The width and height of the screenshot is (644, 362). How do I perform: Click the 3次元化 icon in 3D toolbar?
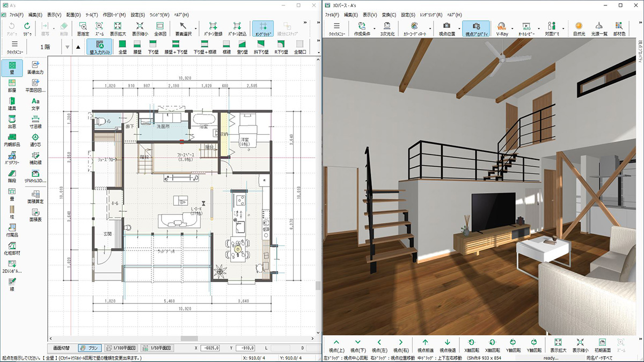pyautogui.click(x=386, y=28)
